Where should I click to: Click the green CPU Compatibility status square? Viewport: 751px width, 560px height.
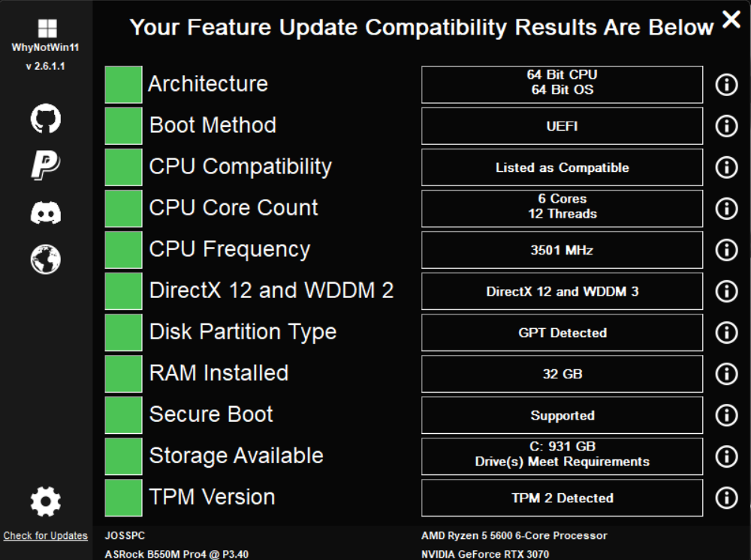click(124, 167)
